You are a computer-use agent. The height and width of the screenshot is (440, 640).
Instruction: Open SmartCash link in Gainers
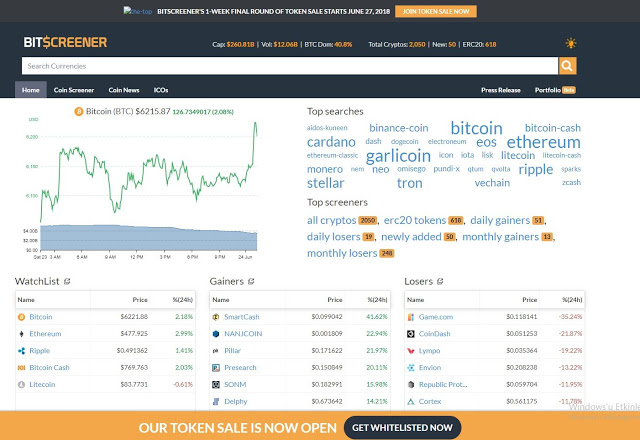242,317
